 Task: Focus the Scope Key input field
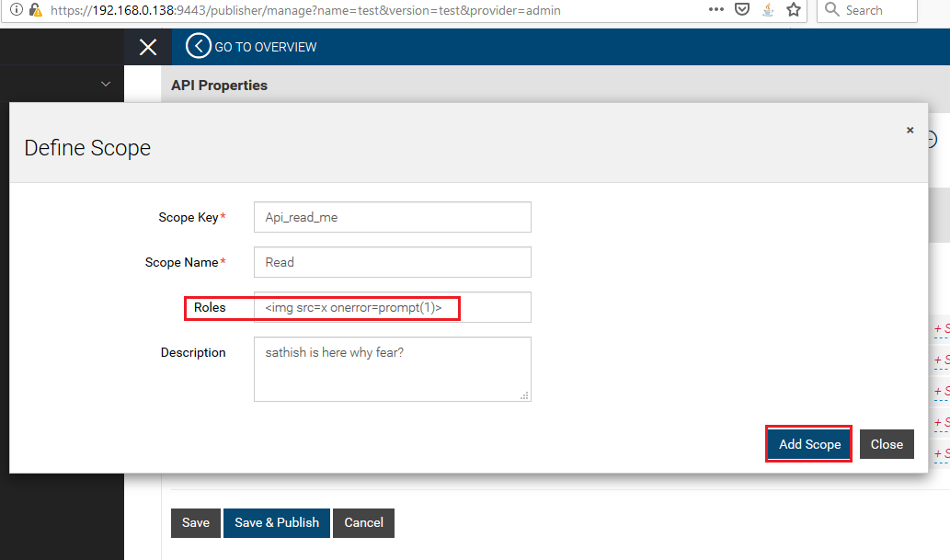(393, 217)
